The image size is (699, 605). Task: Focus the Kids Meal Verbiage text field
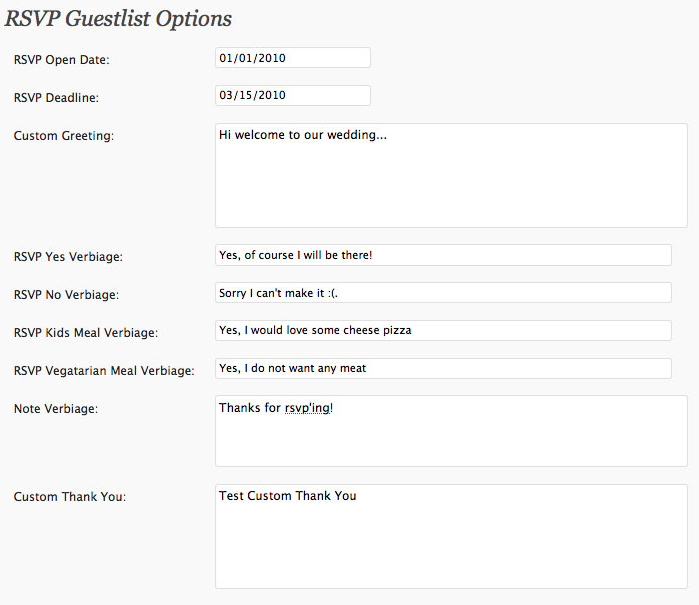[x=443, y=330]
